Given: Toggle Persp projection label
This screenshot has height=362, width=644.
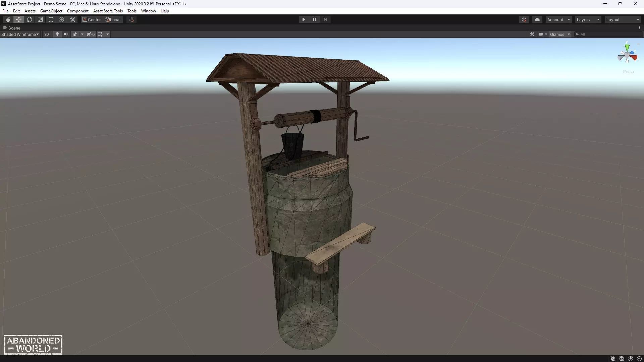Looking at the screenshot, I should pos(628,72).
